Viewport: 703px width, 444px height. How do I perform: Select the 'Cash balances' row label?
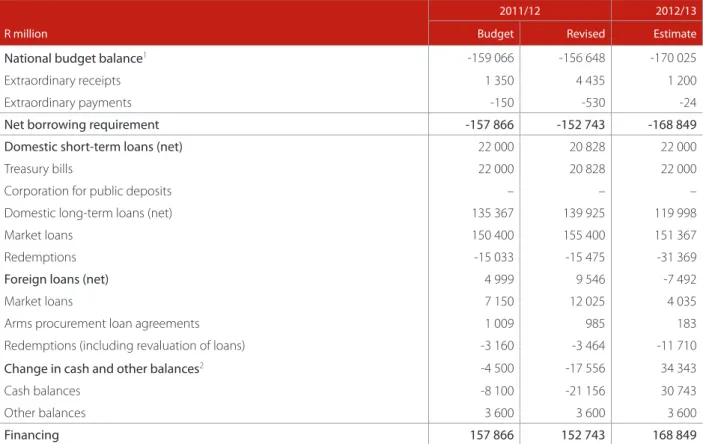coord(42,391)
